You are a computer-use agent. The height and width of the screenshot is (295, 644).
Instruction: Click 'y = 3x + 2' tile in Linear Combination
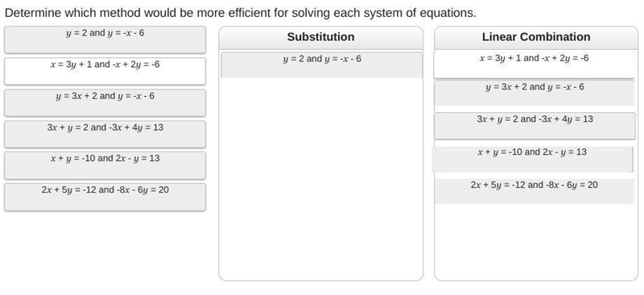pyautogui.click(x=535, y=93)
